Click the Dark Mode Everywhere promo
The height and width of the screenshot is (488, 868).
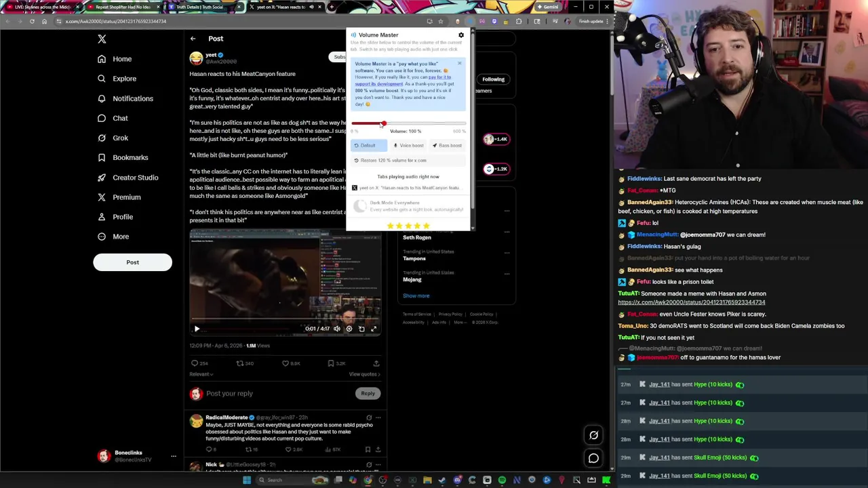tap(408, 206)
